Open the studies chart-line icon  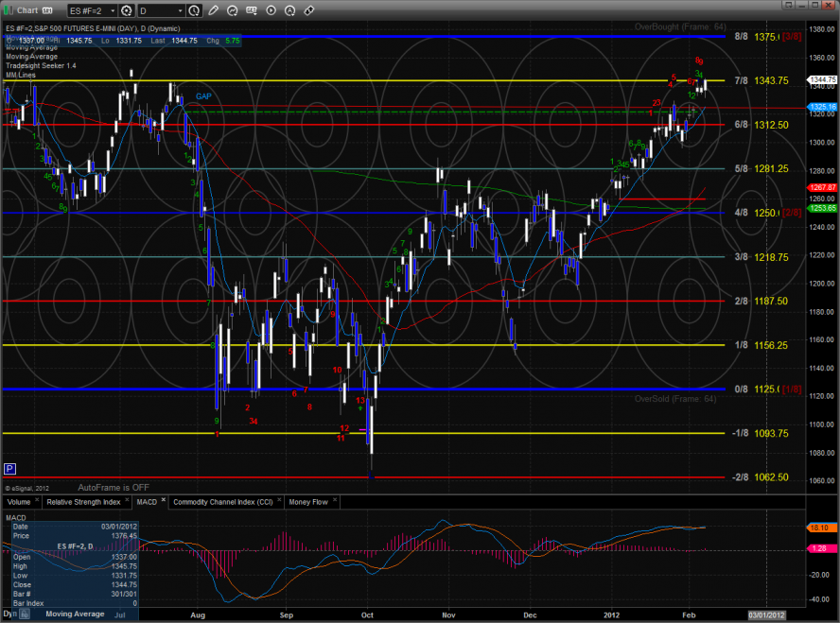coord(233,10)
